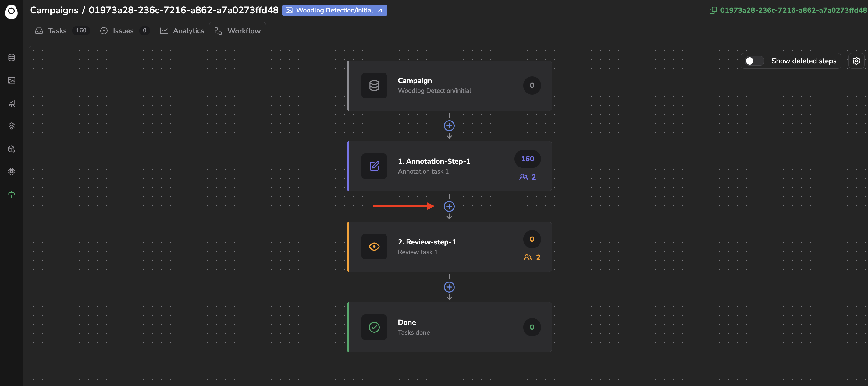Add step between Annotation-Step-1 and Review-step-1

point(449,206)
